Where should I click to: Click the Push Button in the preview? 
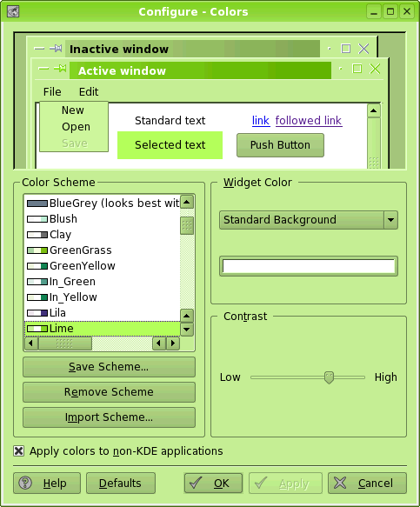pos(280,145)
